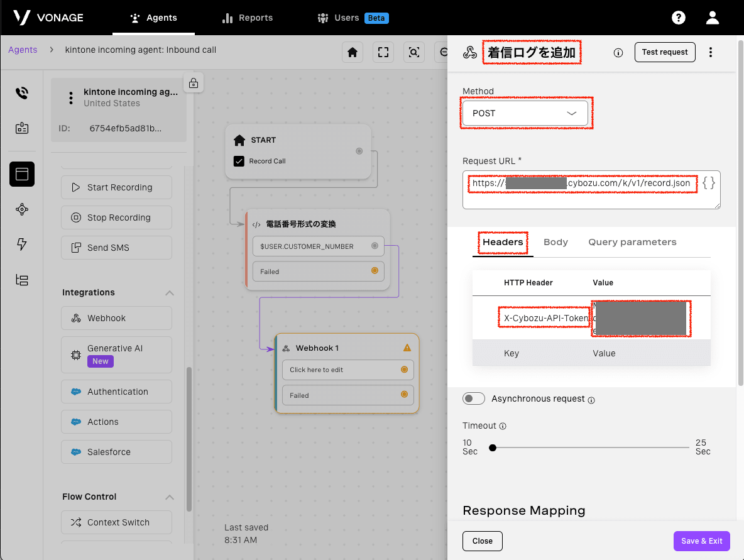Click Save & Exit button
Screen dimensions: 744x560
pos(701,541)
